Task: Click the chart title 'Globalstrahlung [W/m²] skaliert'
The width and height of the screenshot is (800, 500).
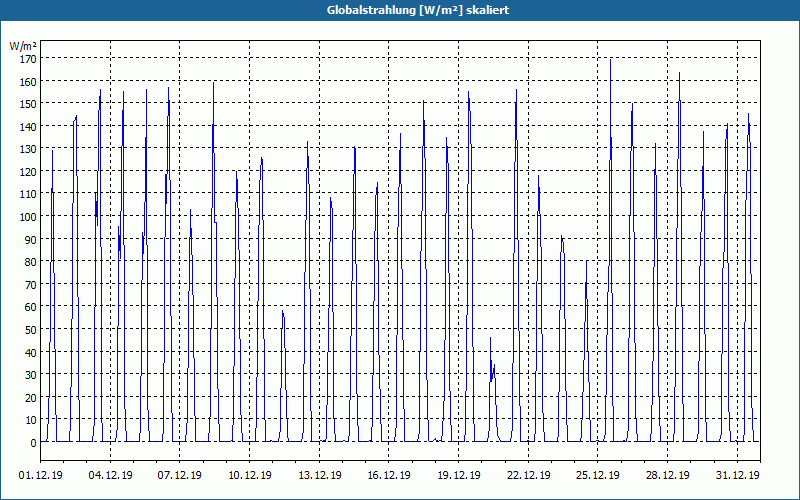Action: [x=418, y=10]
